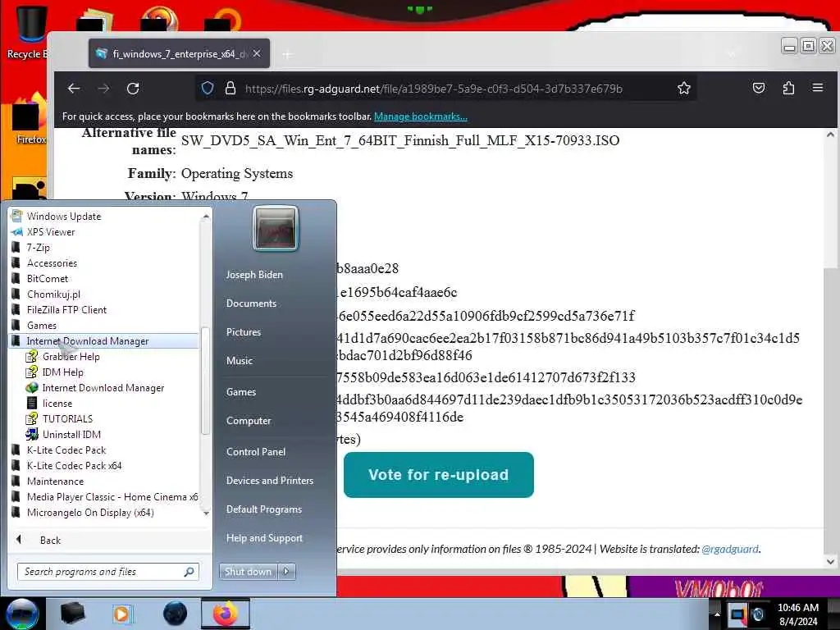Open the Firefox extensions puzzle icon
840x630 pixels.
(788, 88)
